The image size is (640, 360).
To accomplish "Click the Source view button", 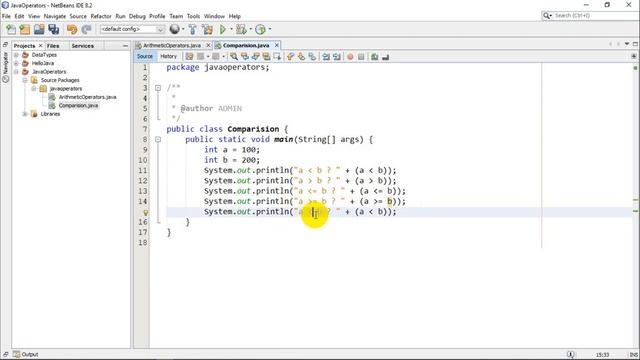I will 145,56.
